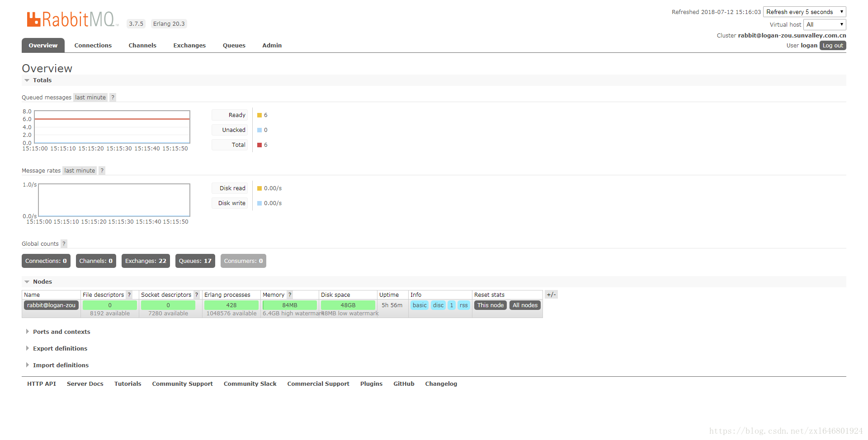
Task: Click the Consumers: 0 count button
Action: pyautogui.click(x=243, y=261)
